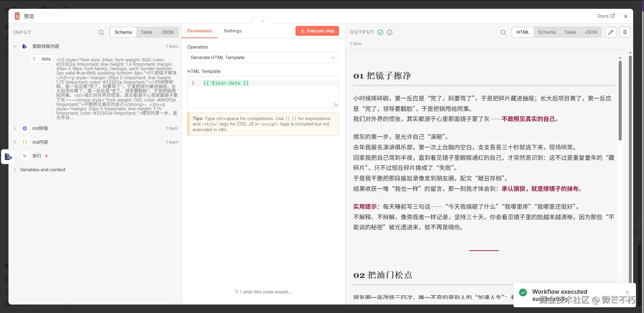Screen dimensions: 644x313
Task: Click the 提取排版内容 node icon
Action: [x=25, y=47]
